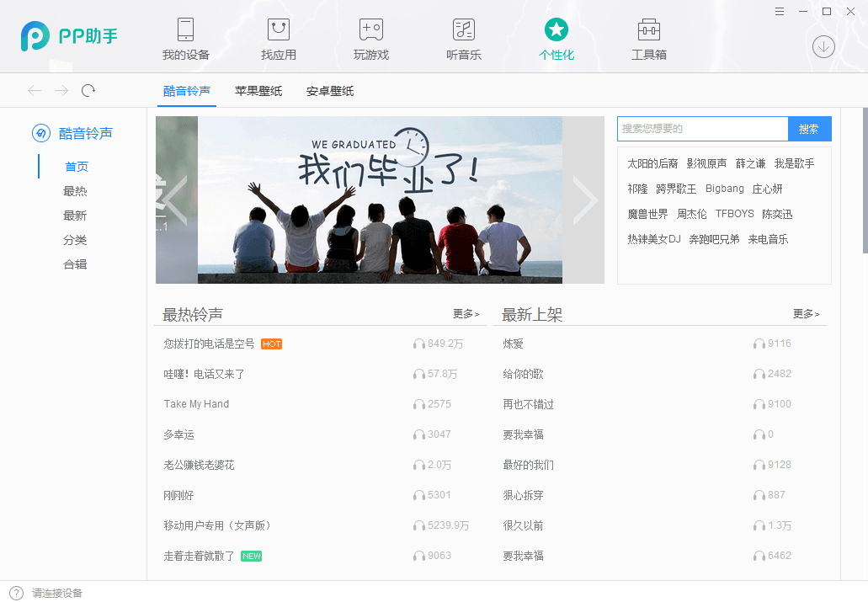Select 分类 in the sidebar
The image size is (868, 602).
[x=75, y=240]
